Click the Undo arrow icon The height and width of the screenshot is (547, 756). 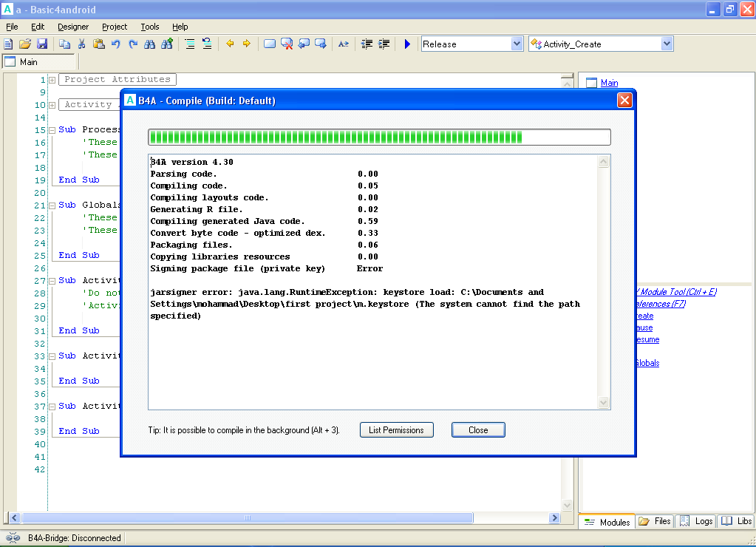116,44
